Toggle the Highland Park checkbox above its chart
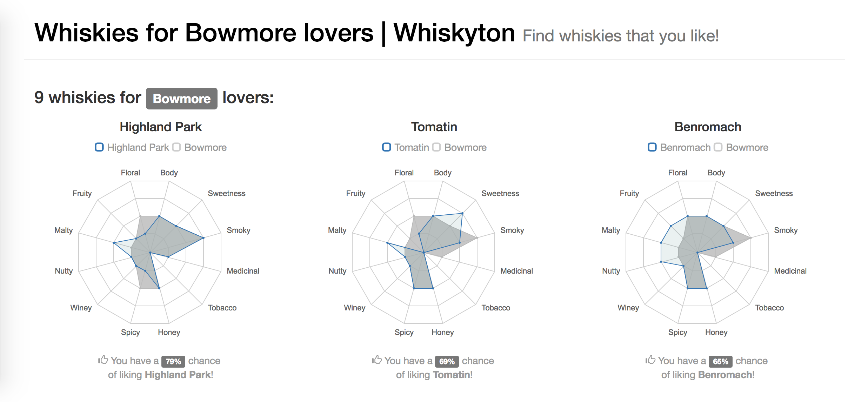 pyautogui.click(x=99, y=147)
